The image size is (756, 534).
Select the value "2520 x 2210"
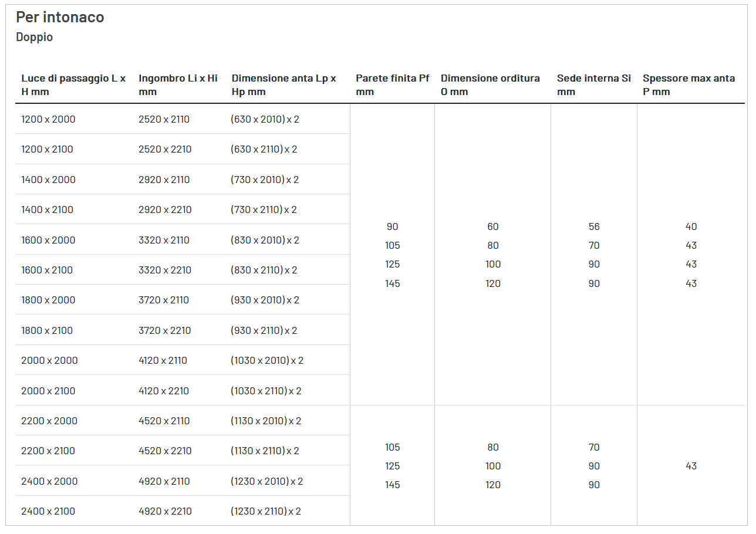coord(166,149)
